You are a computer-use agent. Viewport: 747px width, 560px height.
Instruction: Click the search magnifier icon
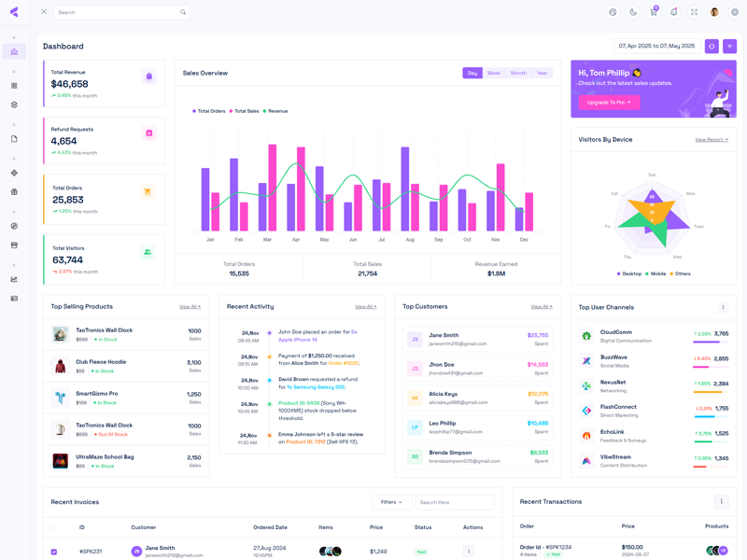pyautogui.click(x=183, y=12)
